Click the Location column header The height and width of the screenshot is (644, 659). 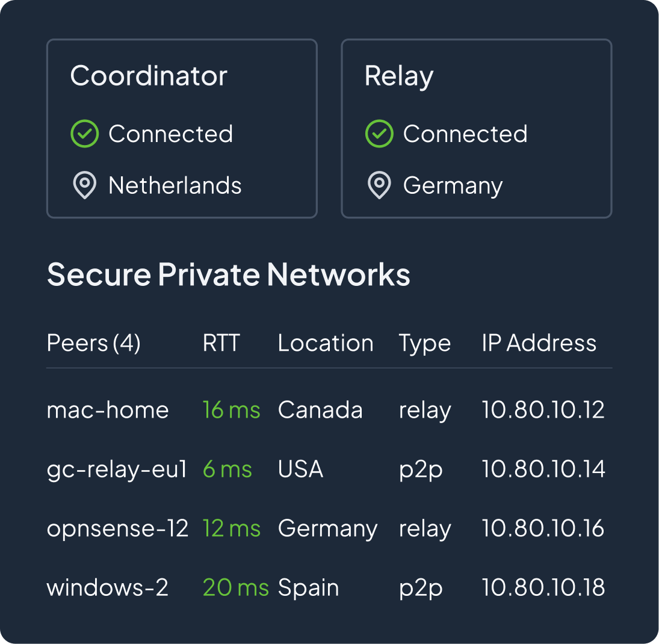click(x=326, y=343)
